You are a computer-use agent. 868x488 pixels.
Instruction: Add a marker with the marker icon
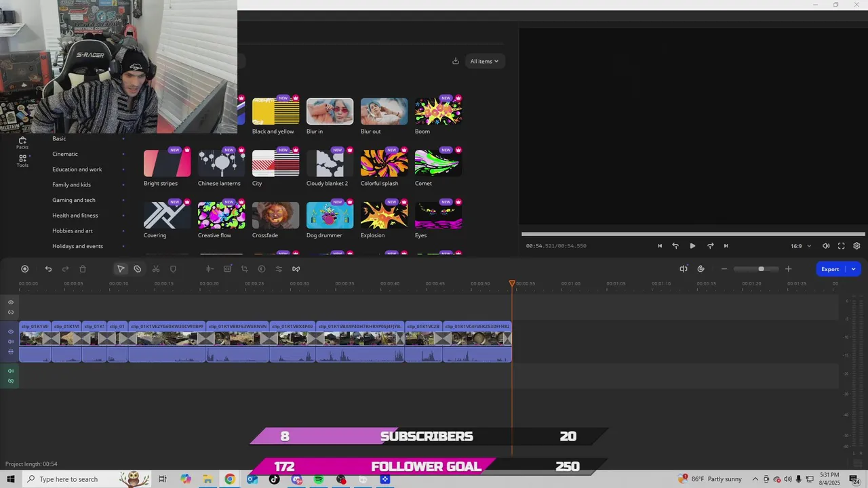pos(173,269)
